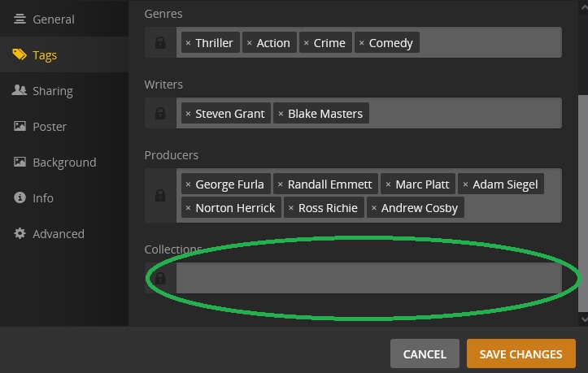
Task: Click the empty Collections input field
Action: click(368, 278)
